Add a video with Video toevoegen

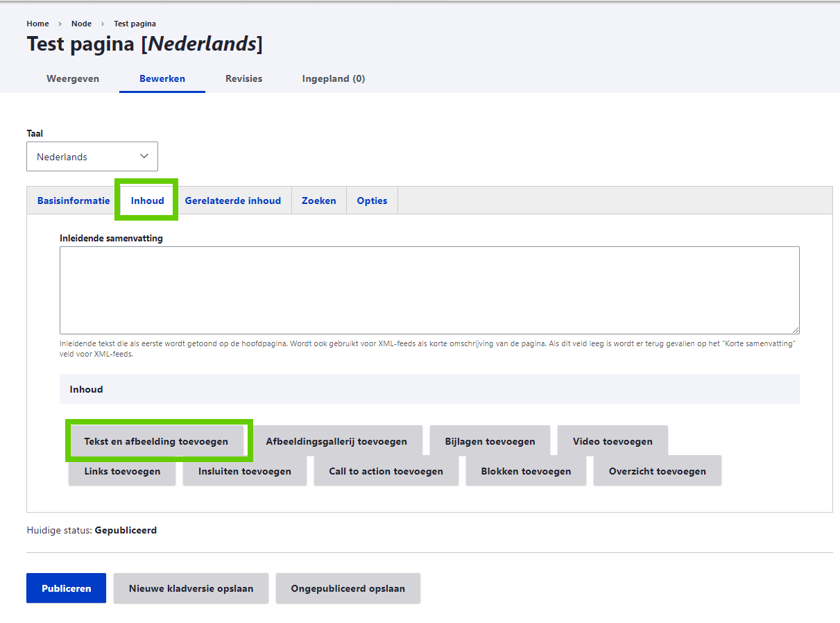(612, 441)
